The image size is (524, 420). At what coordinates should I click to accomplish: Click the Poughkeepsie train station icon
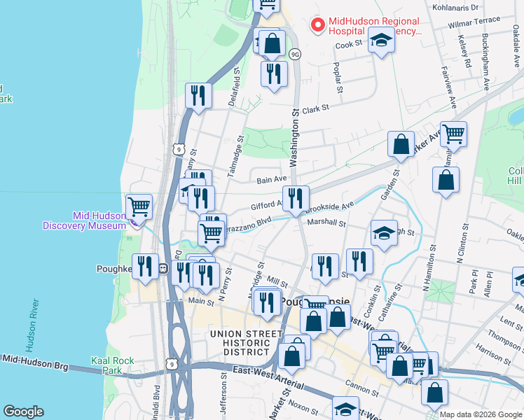(163, 268)
